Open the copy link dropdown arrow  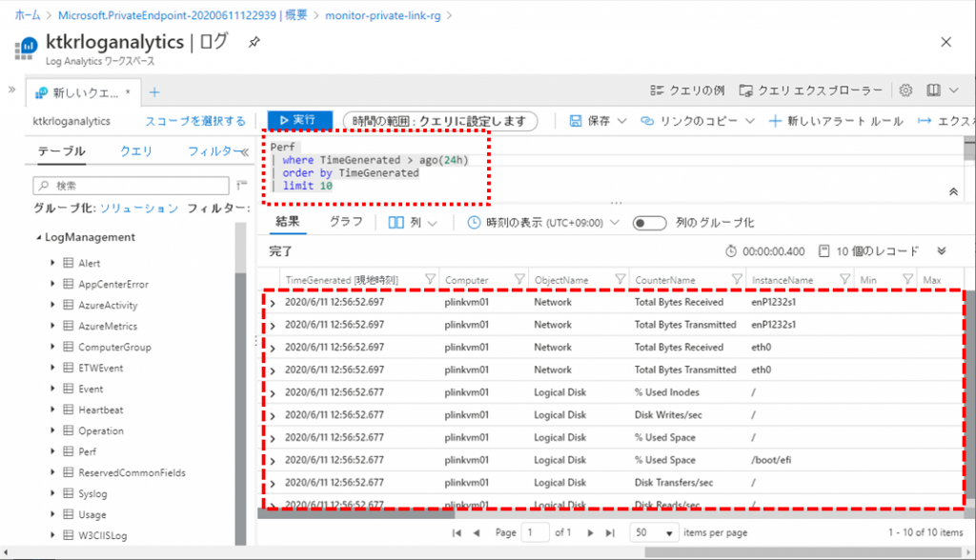[750, 121]
